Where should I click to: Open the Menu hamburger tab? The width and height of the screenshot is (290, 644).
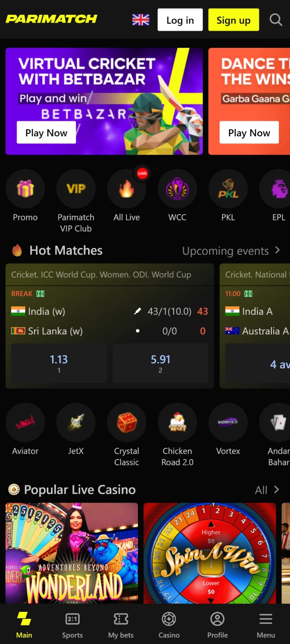[266, 624]
